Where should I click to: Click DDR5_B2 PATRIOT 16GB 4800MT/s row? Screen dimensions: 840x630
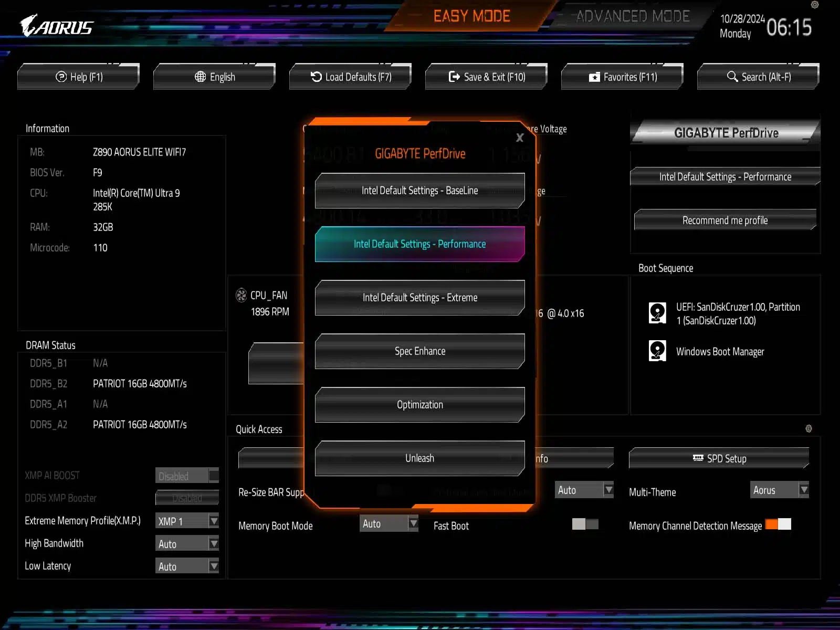pos(109,384)
